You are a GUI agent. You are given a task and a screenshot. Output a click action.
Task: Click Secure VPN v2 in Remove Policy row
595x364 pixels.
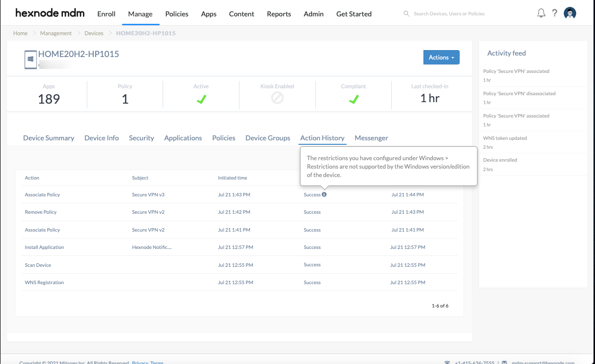[x=148, y=212]
